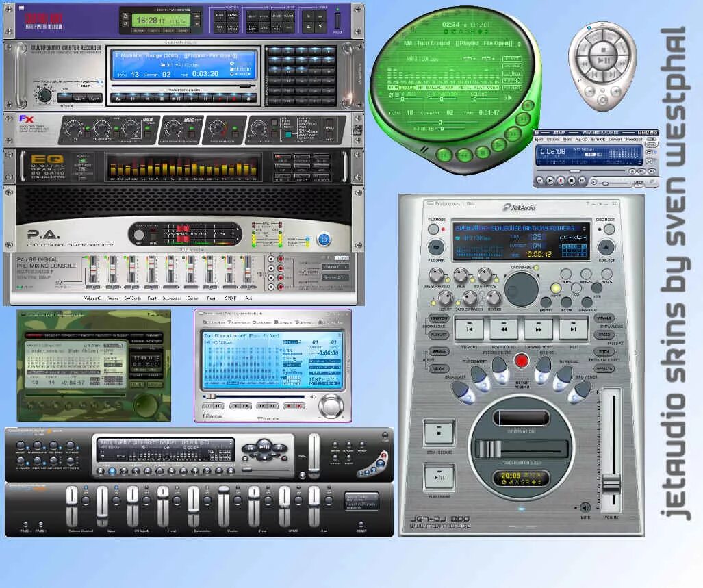The height and width of the screenshot is (588, 703).
Task: Open Songtext via JET-DJ 800 button
Action: click(x=439, y=318)
